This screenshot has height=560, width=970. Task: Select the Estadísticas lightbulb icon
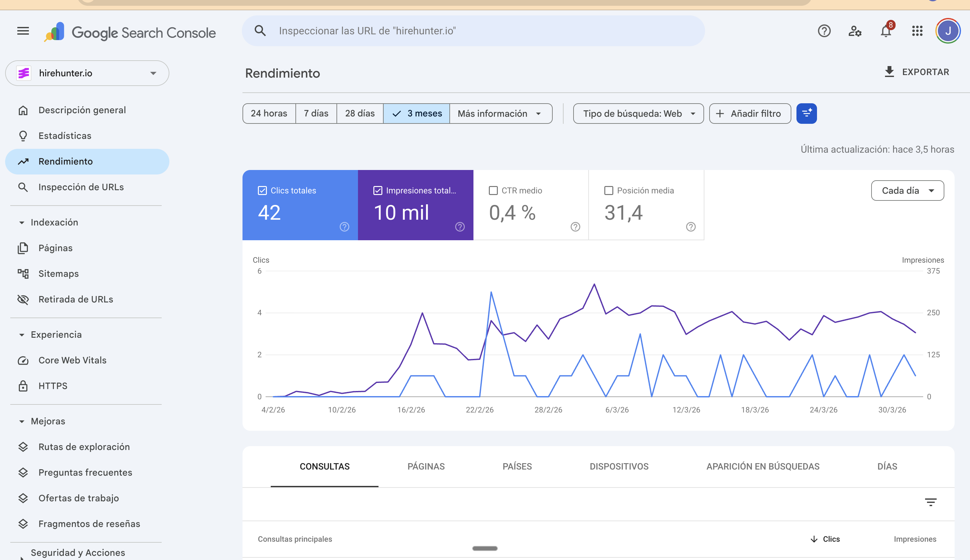click(x=23, y=136)
